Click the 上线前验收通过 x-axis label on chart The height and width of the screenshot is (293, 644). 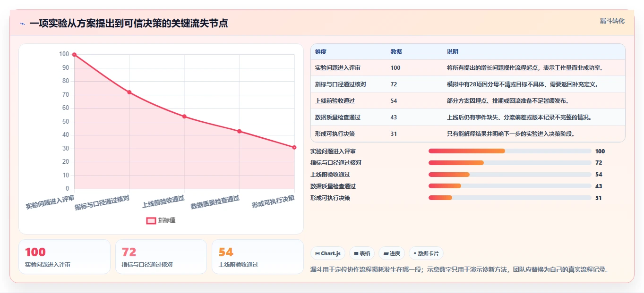coord(163,201)
